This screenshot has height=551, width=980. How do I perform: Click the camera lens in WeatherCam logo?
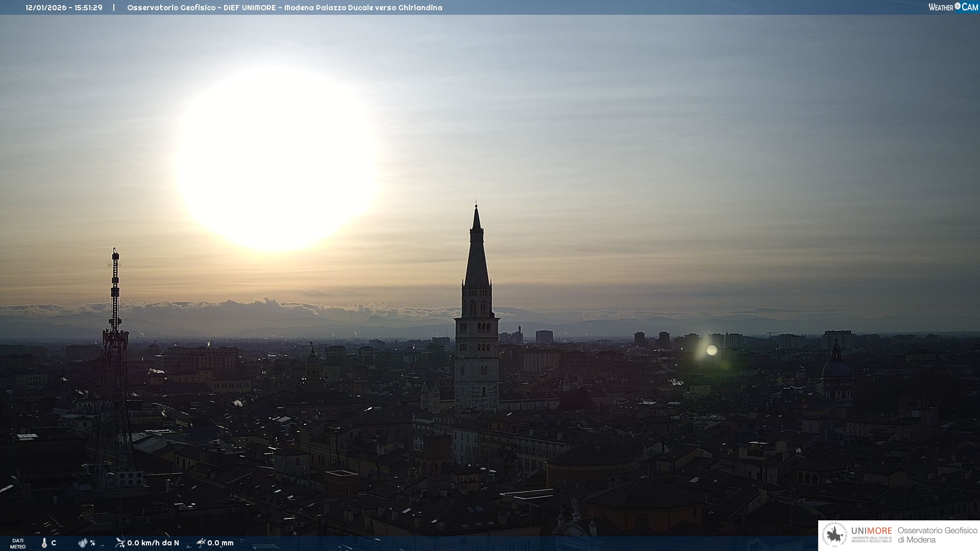click(958, 6)
